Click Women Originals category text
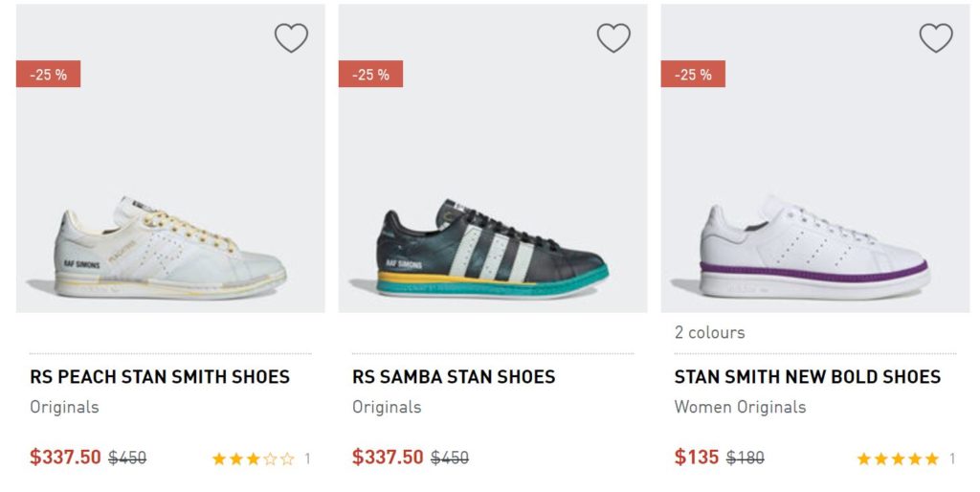 (740, 407)
